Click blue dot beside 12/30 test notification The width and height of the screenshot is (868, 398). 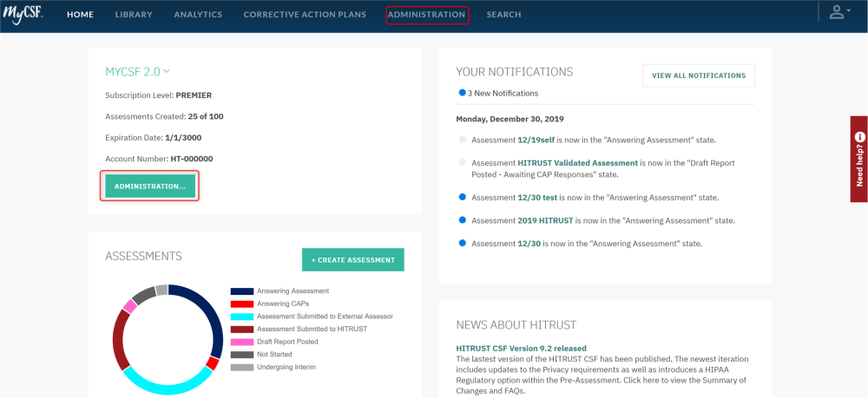463,197
